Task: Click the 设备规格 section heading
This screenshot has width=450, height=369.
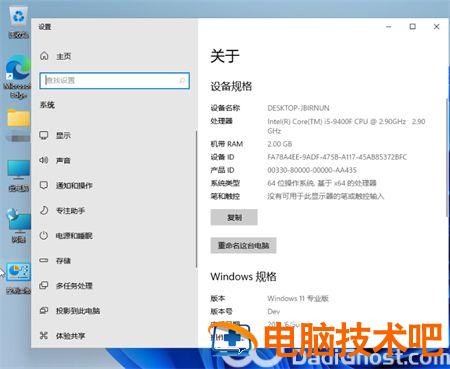Action: click(x=231, y=86)
